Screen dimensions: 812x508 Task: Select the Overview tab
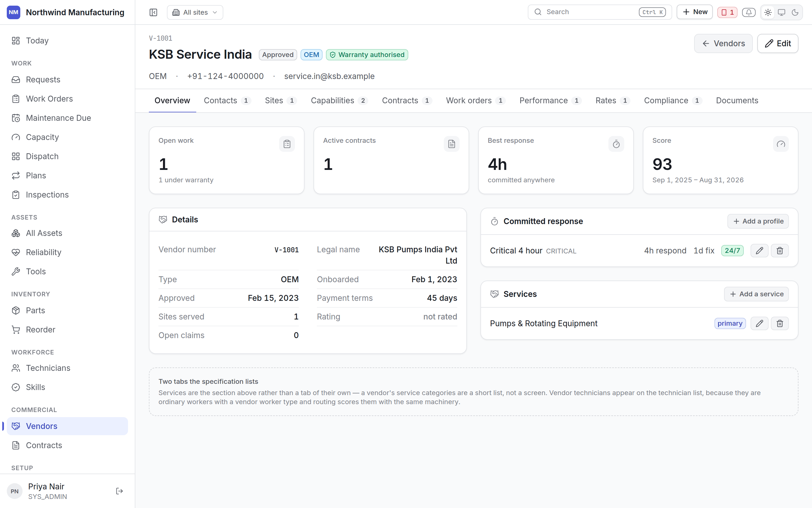click(x=172, y=100)
